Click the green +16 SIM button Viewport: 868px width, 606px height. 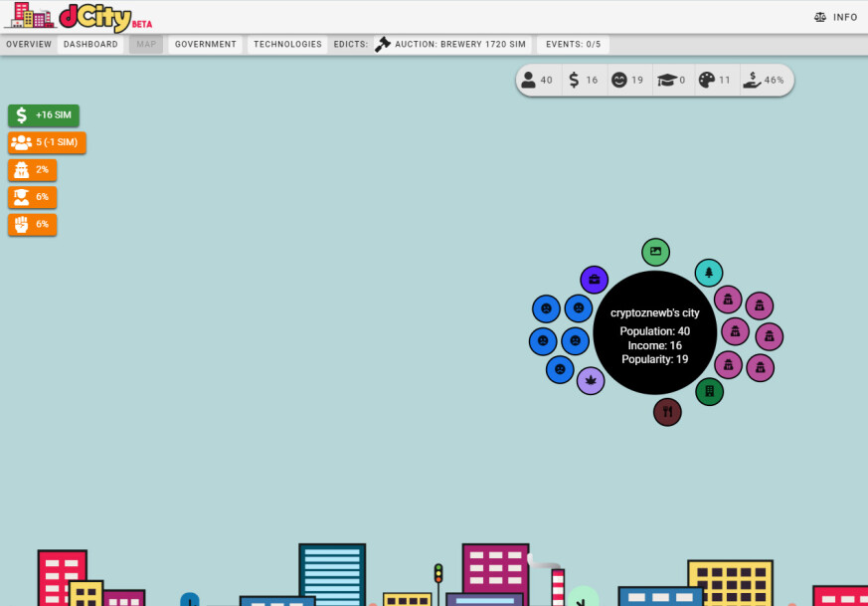coord(44,115)
